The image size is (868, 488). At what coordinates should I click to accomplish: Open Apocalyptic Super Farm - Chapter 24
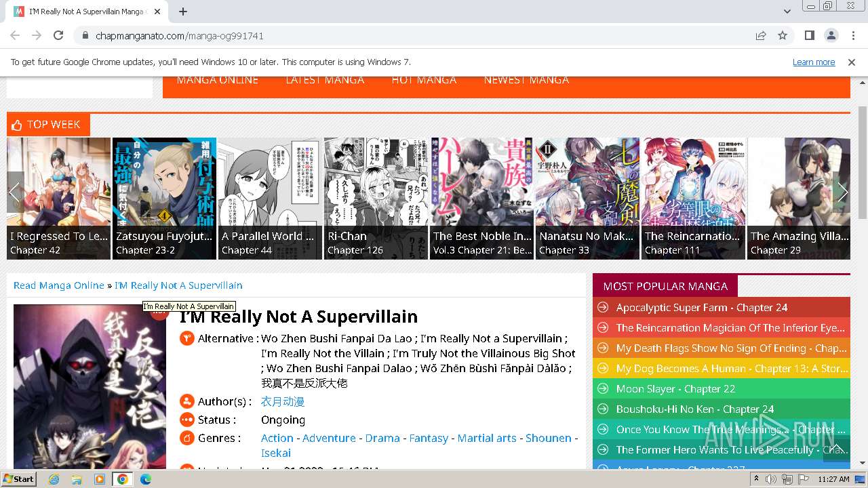(x=702, y=308)
